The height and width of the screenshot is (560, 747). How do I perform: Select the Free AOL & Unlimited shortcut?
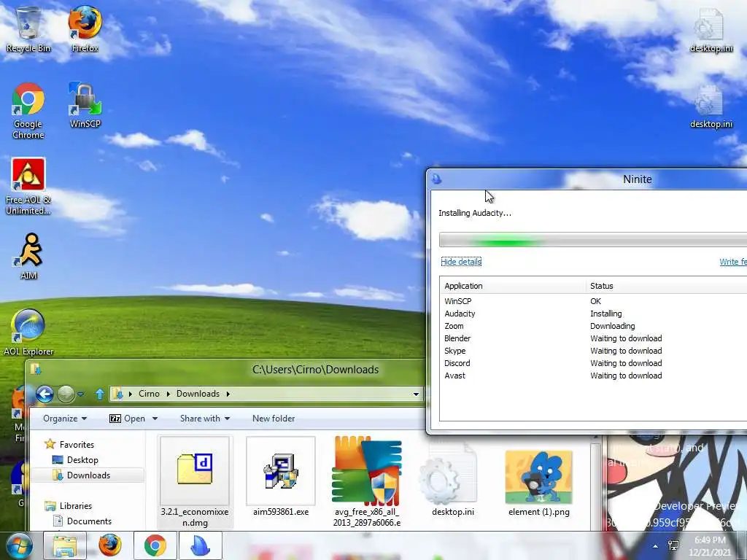click(28, 186)
